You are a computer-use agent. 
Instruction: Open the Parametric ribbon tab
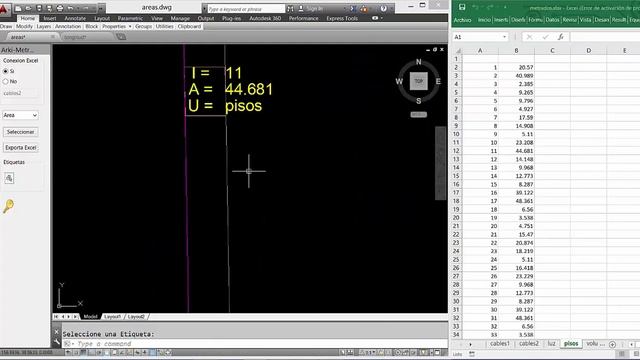pos(130,18)
